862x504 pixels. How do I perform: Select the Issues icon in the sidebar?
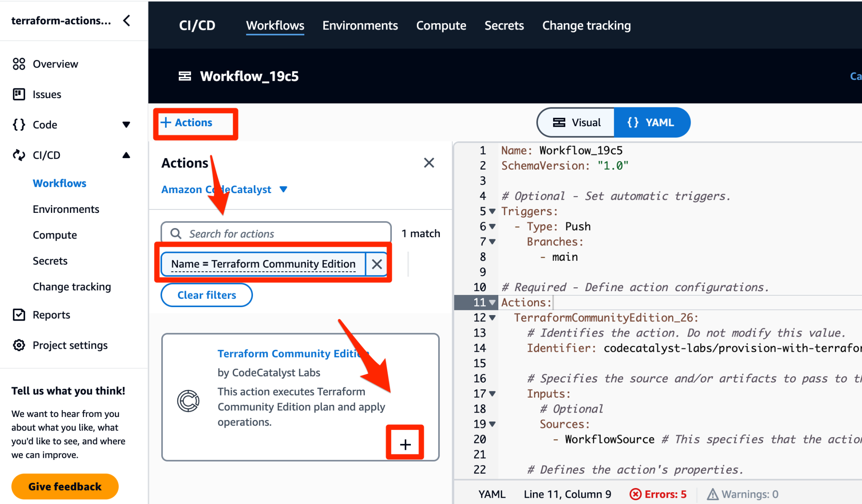coord(19,94)
